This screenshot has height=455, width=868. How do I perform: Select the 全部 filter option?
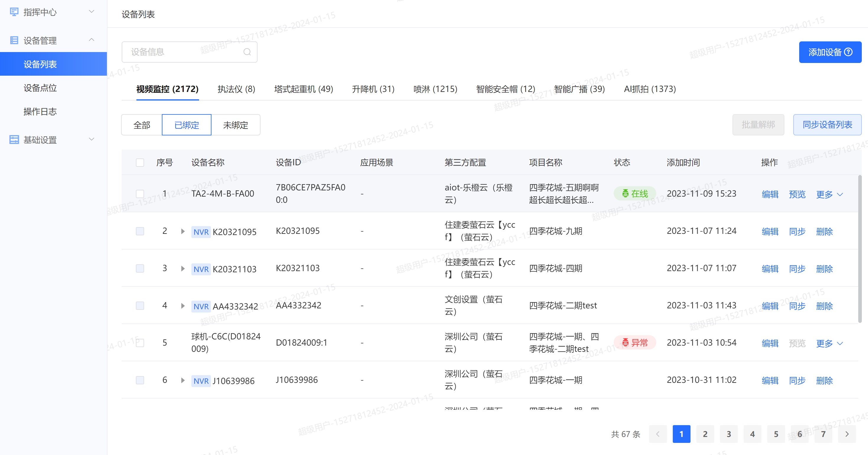(x=142, y=125)
